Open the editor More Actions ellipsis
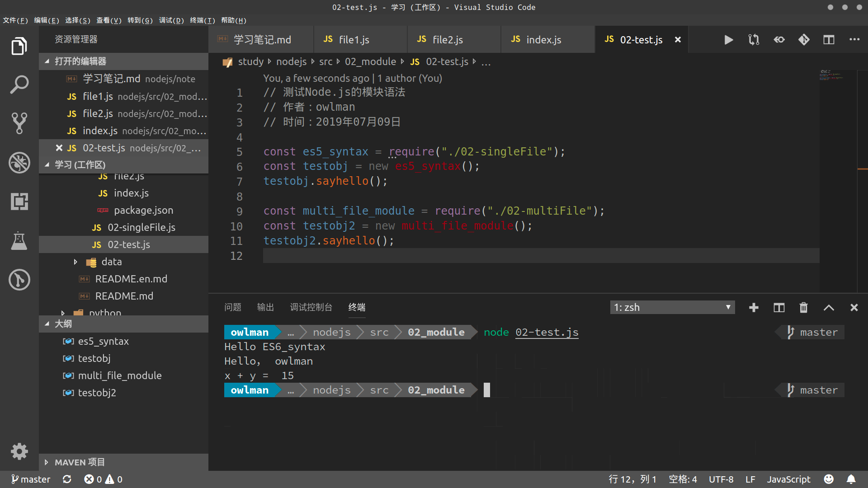The width and height of the screenshot is (868, 488). 854,40
